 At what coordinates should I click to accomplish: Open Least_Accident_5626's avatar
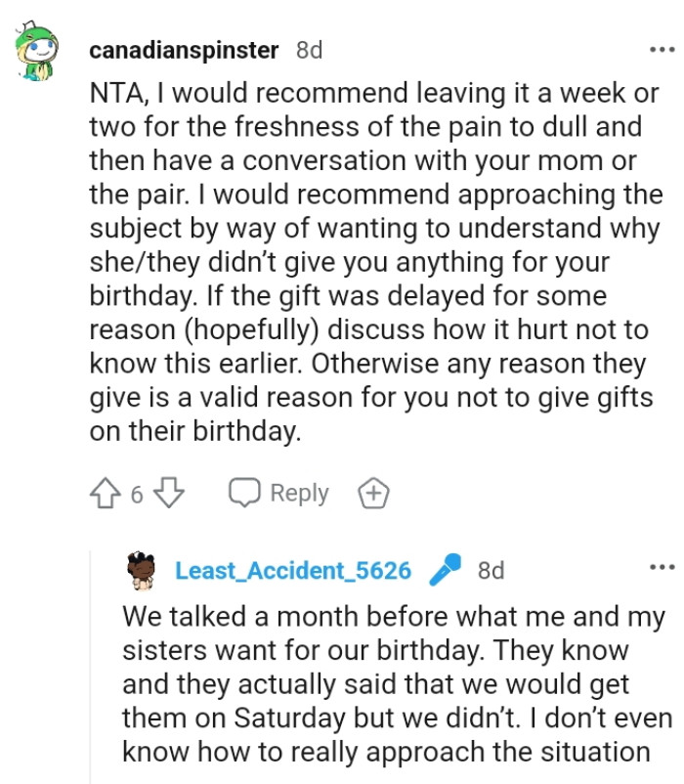144,569
